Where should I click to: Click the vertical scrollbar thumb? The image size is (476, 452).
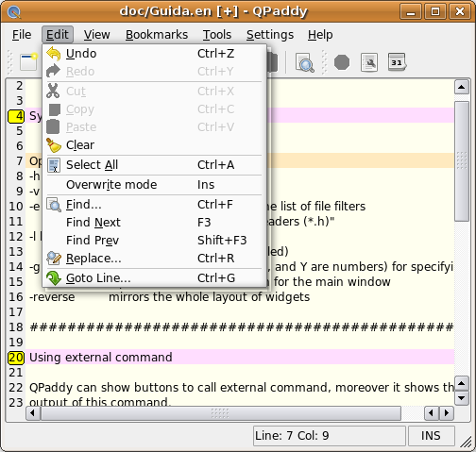tap(462, 161)
